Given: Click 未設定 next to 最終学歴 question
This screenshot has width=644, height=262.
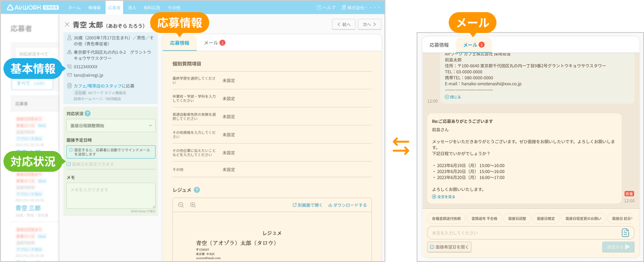Looking at the screenshot, I should tap(228, 81).
